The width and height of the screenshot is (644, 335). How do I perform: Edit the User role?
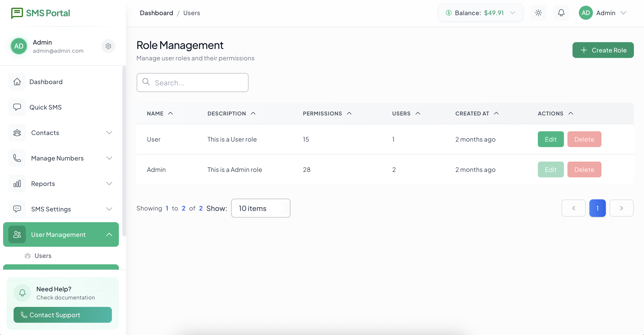tap(551, 139)
